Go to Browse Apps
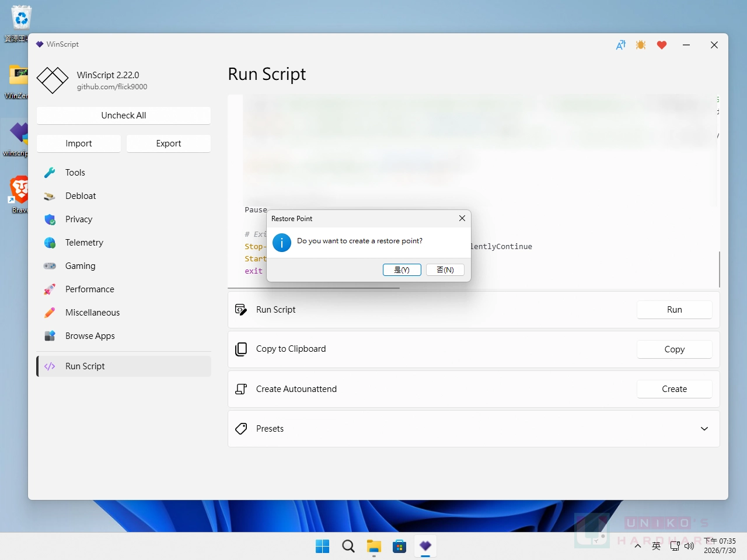 pyautogui.click(x=124, y=336)
